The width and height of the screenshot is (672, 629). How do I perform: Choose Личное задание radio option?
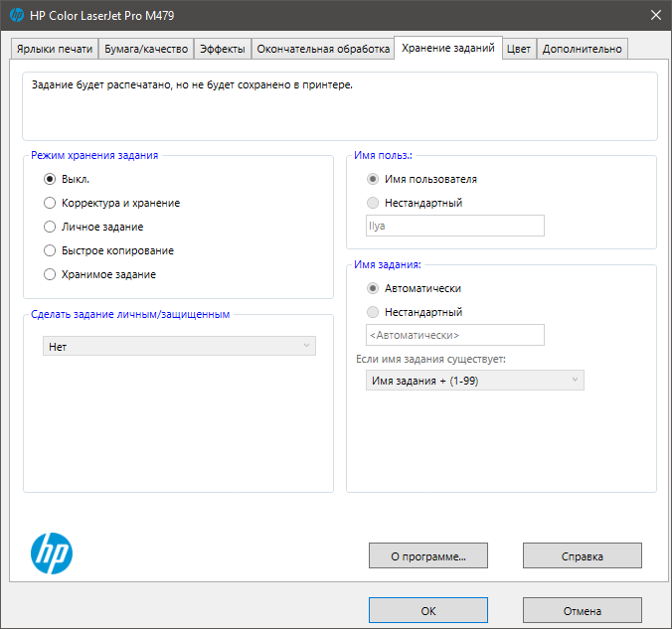click(50, 227)
